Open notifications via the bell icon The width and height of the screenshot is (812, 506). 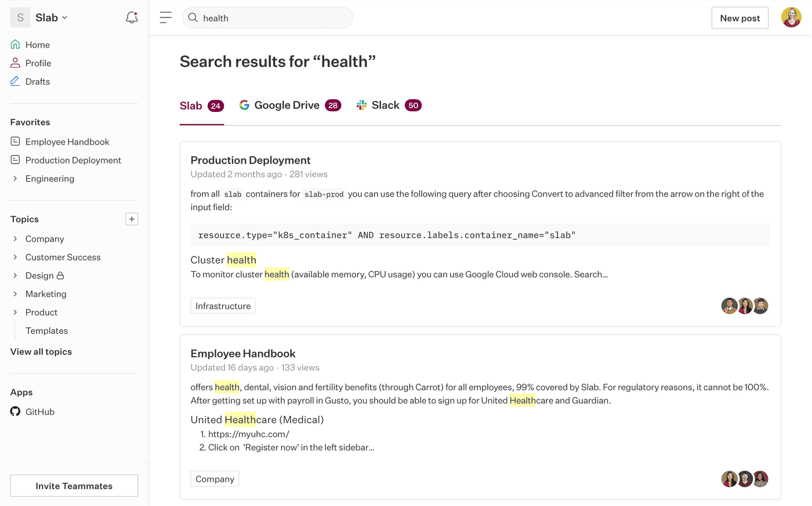pos(132,17)
